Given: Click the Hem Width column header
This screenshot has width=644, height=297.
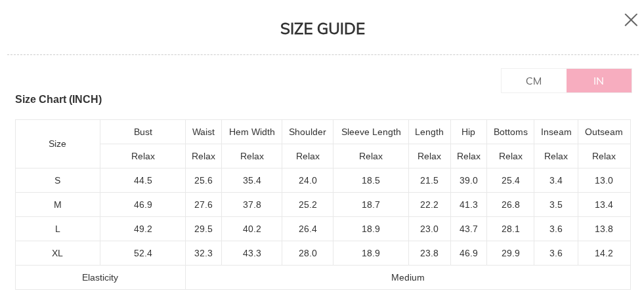Looking at the screenshot, I should click(252, 132).
